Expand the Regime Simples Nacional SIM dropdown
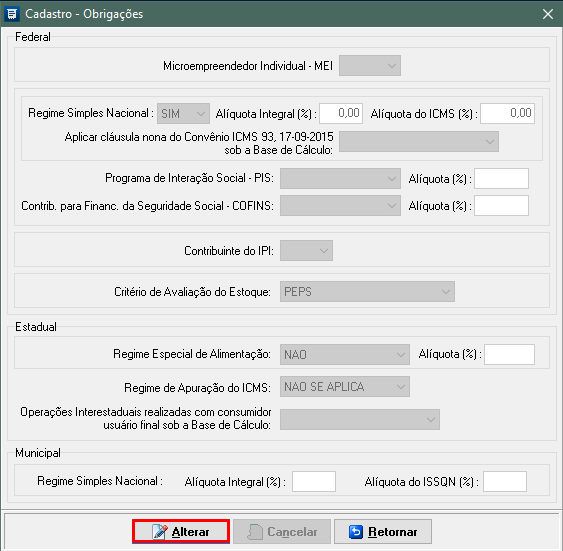 [183, 114]
